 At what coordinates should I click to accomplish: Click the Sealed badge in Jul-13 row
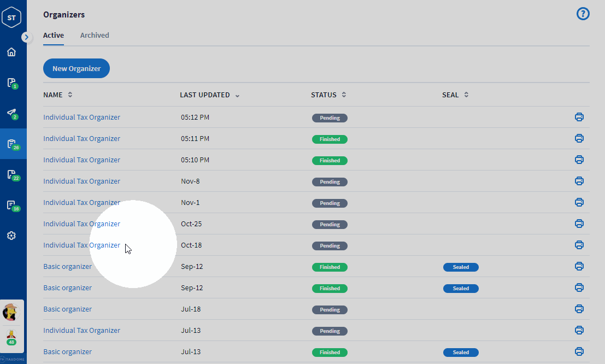(461, 353)
